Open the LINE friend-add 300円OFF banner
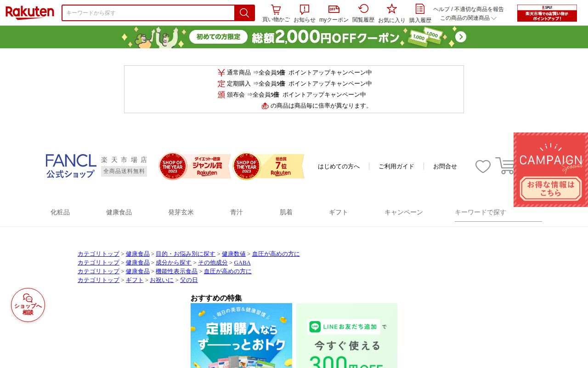The height and width of the screenshot is (368, 588). coord(347,335)
